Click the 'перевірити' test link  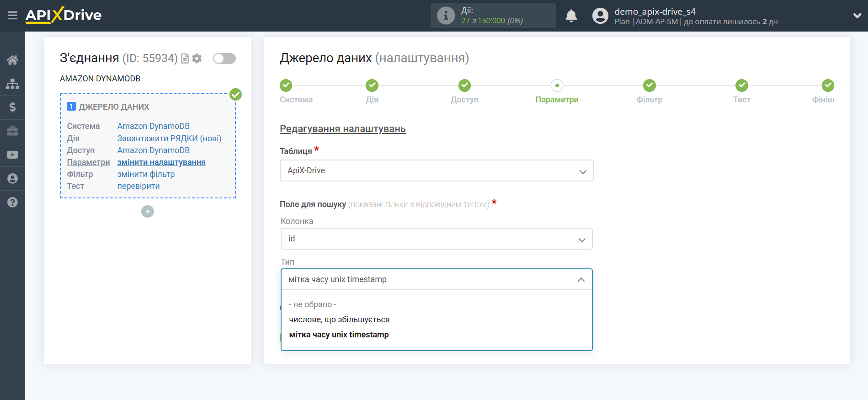click(138, 186)
